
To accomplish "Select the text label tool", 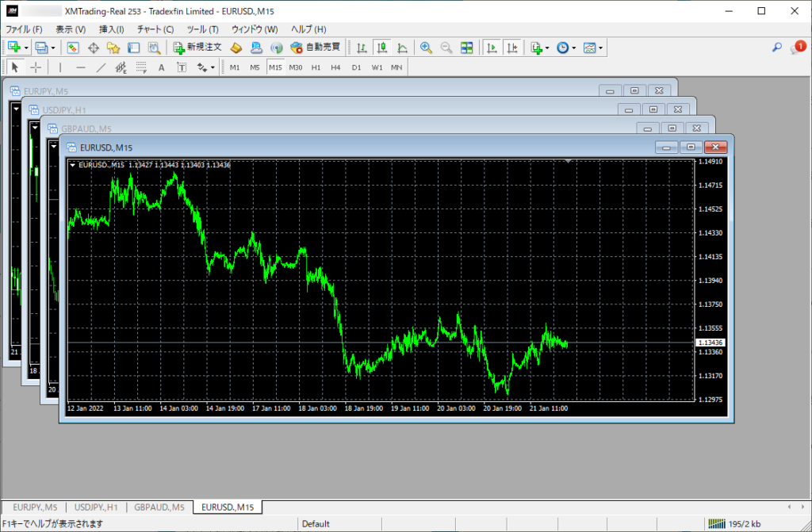I will pyautogui.click(x=182, y=67).
